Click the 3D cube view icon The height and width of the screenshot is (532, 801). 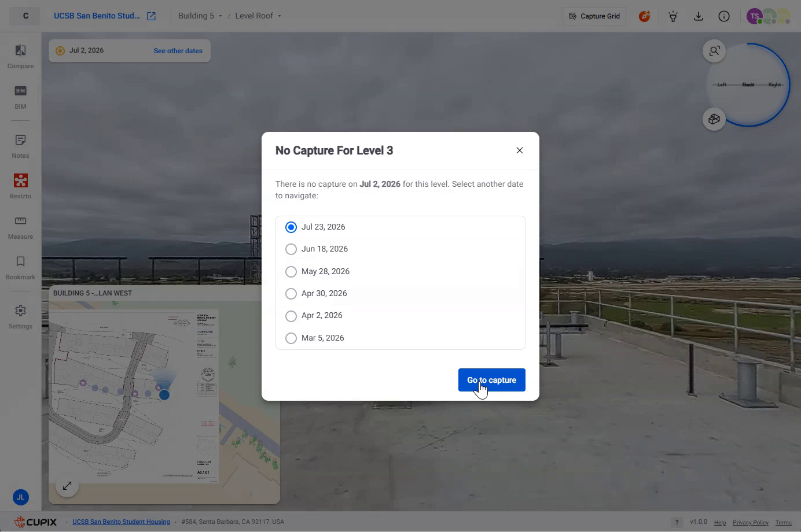714,119
